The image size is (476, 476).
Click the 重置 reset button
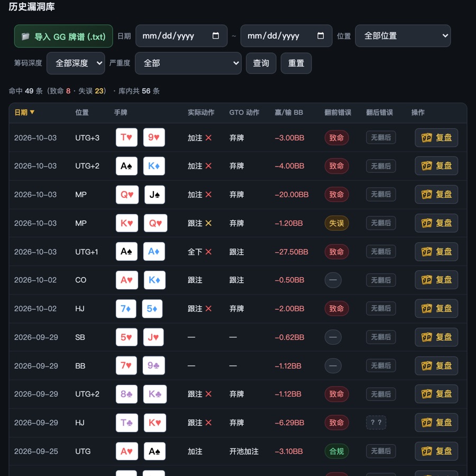(296, 63)
